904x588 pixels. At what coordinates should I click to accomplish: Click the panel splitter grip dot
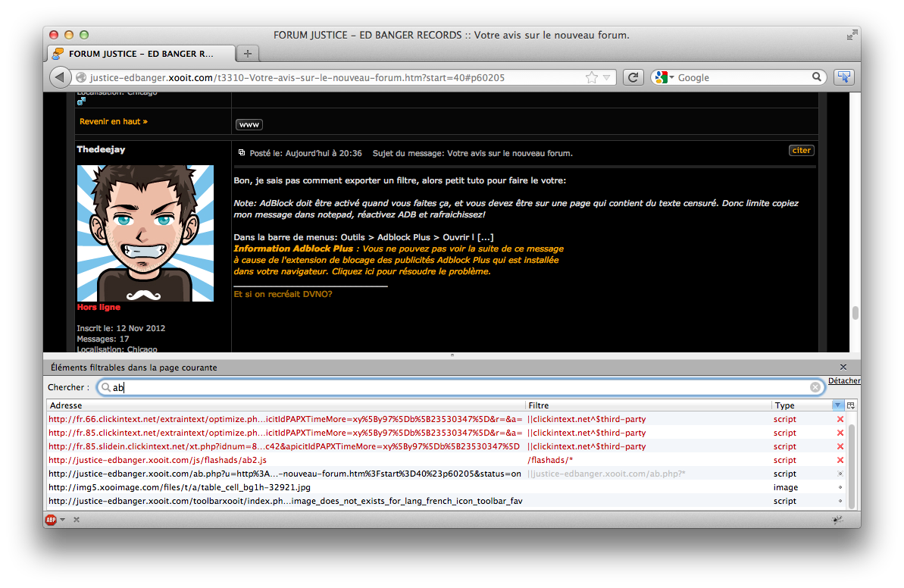(452, 355)
